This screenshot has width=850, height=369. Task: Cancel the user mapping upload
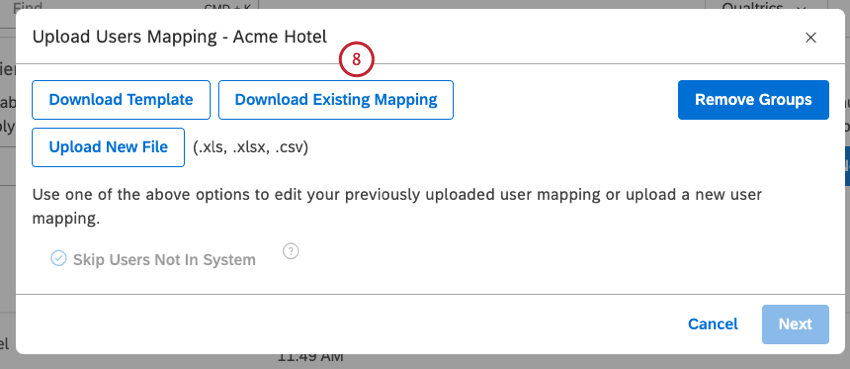[x=713, y=324]
